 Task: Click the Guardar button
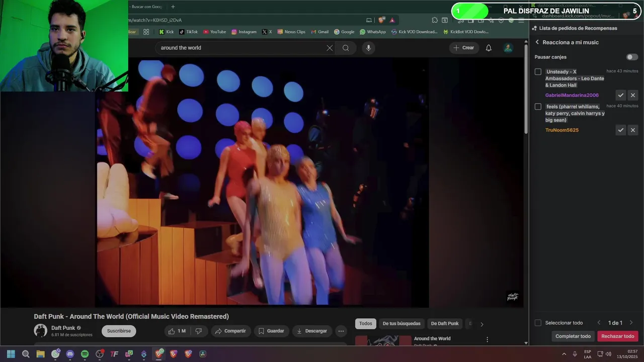271,331
